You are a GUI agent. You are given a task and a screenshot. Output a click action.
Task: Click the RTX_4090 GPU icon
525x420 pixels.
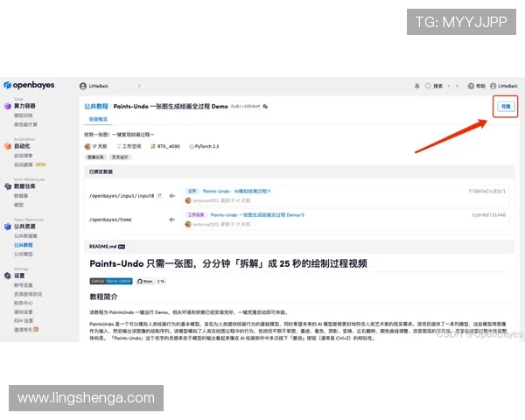click(153, 146)
